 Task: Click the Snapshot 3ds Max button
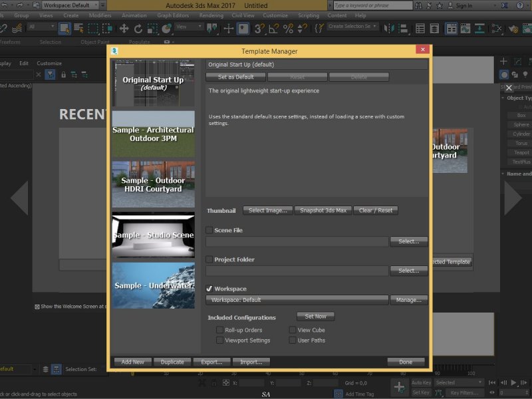(323, 210)
